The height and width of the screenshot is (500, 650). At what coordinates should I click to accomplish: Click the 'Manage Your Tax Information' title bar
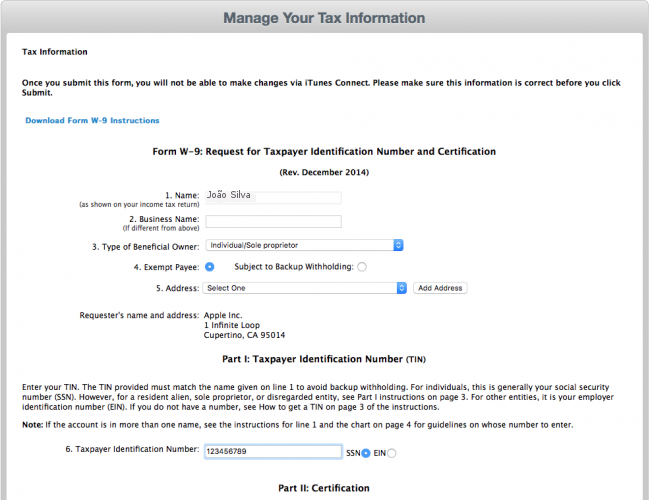[324, 18]
